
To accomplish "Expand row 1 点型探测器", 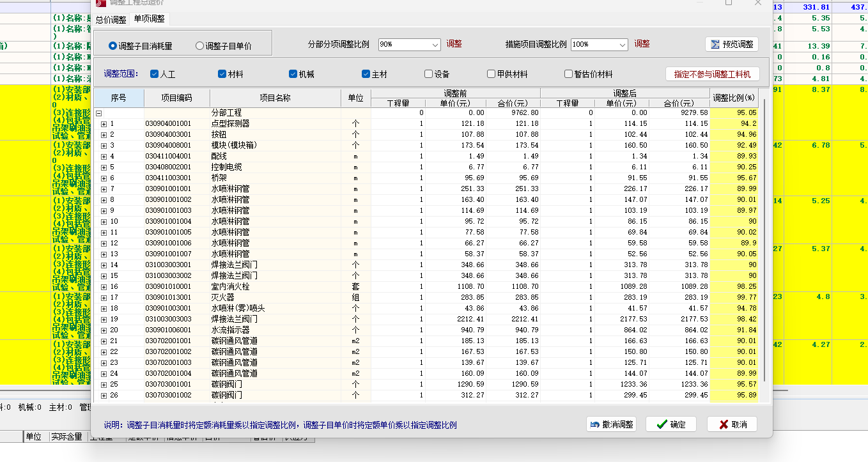I will [x=104, y=124].
